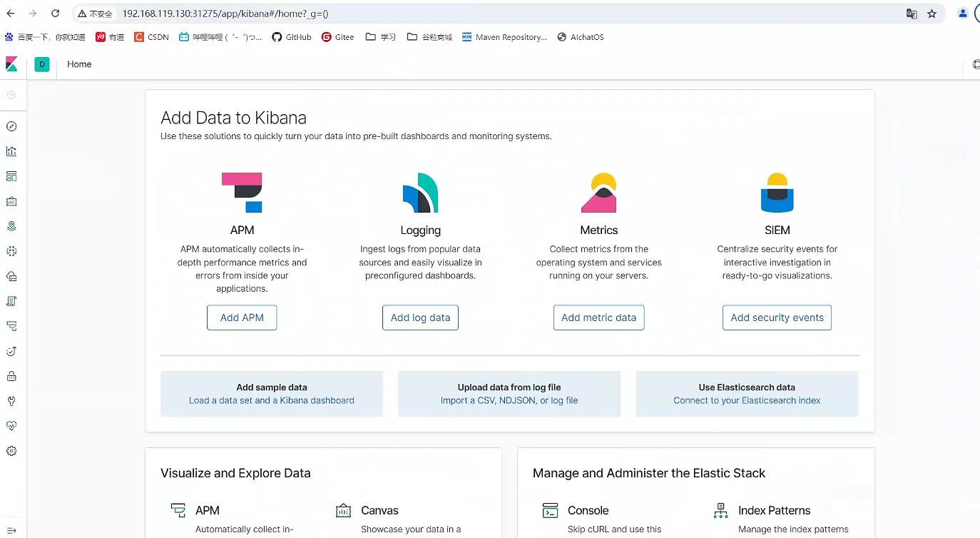Open Canvas icon in side navigation
Screen dimensions: 980x538
(11, 201)
